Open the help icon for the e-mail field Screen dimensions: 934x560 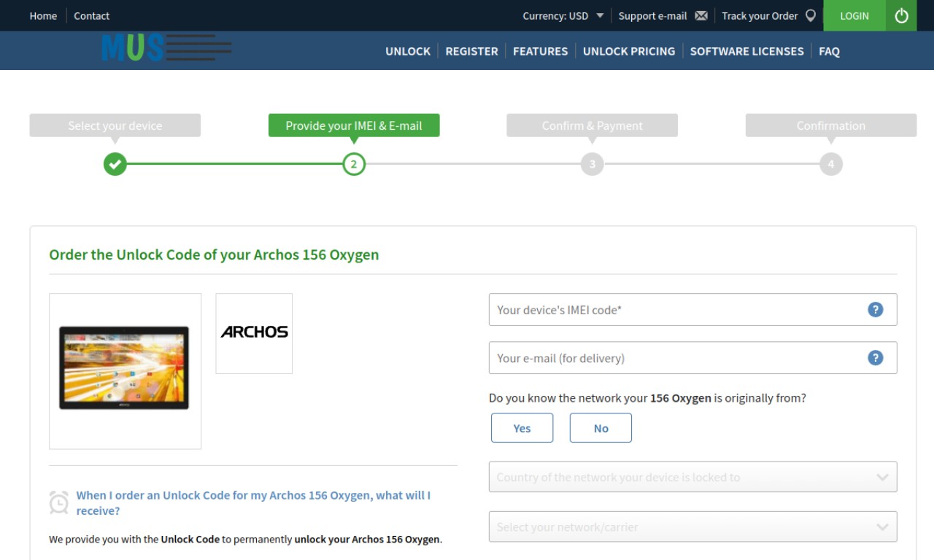click(x=876, y=357)
